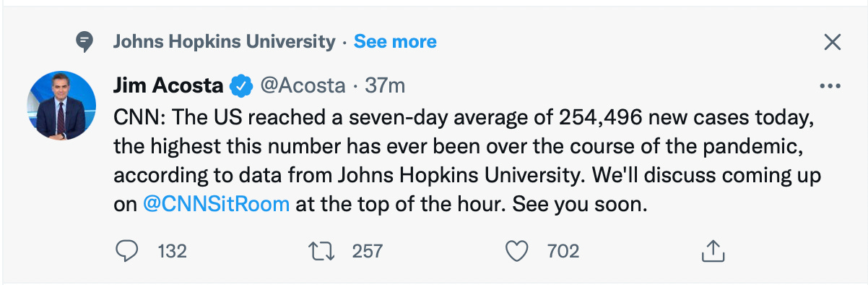Viewport: 868px width, 285px height.
Task: Dismiss the topic suggestion with the X
Action: pos(833,43)
